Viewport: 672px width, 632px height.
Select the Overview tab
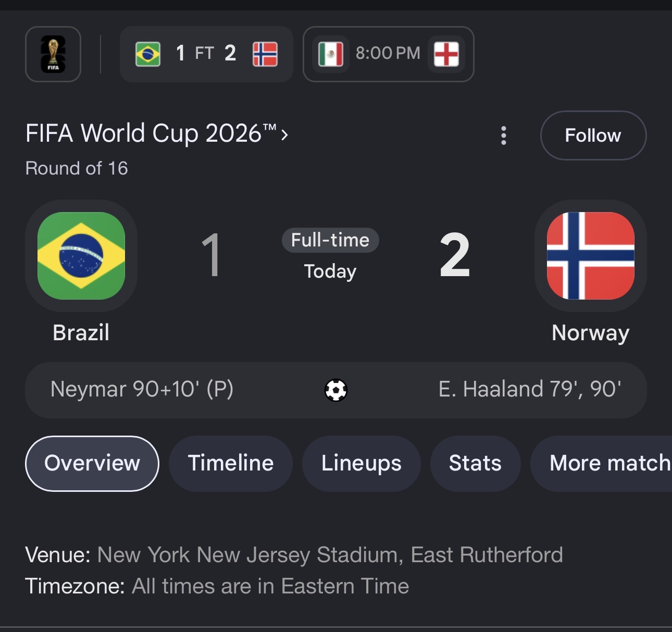pyautogui.click(x=92, y=463)
